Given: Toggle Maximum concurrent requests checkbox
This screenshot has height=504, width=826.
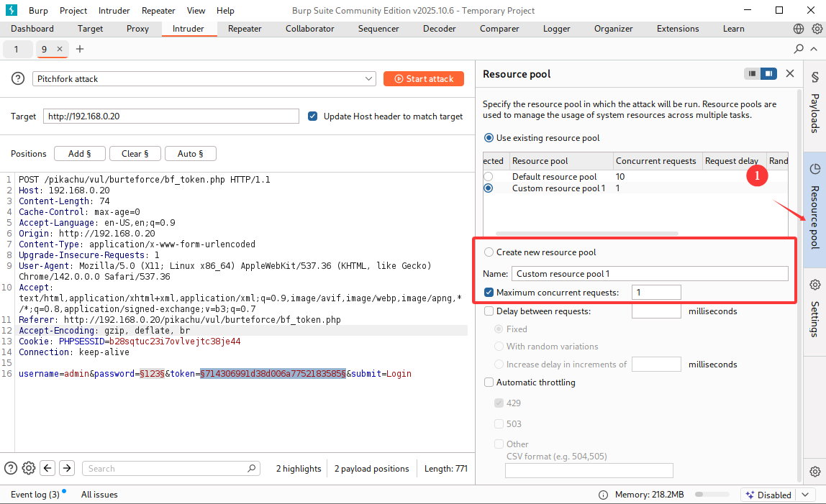Looking at the screenshot, I should pos(489,293).
